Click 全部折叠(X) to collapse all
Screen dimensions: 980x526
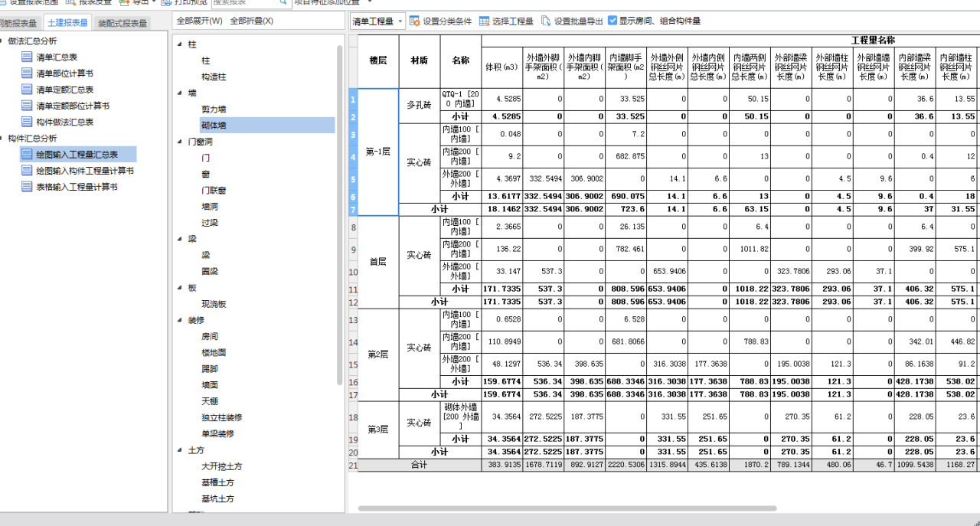coord(252,21)
